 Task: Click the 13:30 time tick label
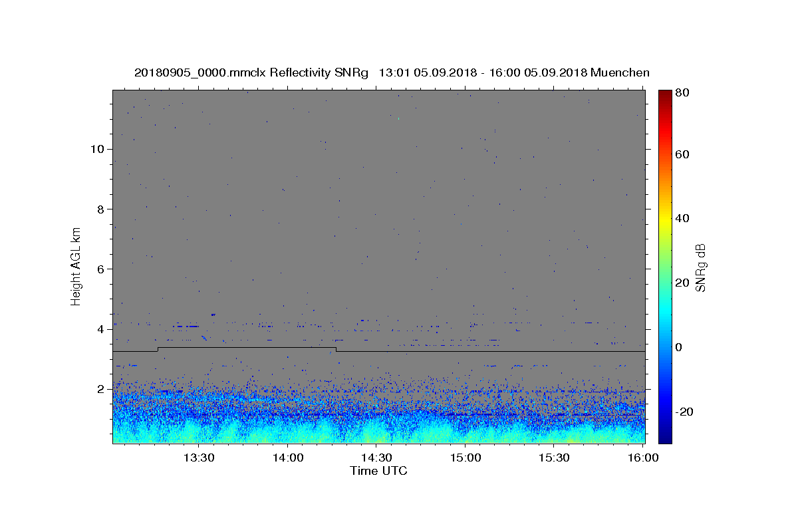point(198,458)
